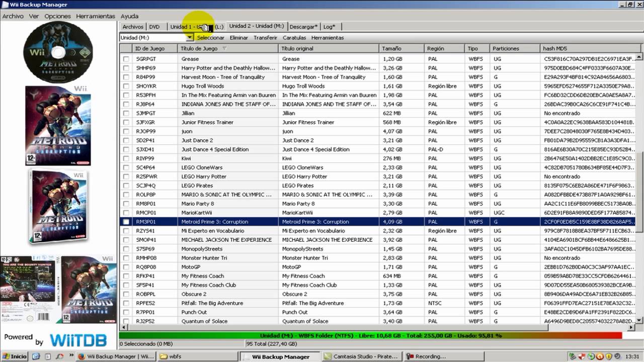Open the Windows Inicio start button
Viewport: 644px width, 362px height.
click(x=15, y=356)
